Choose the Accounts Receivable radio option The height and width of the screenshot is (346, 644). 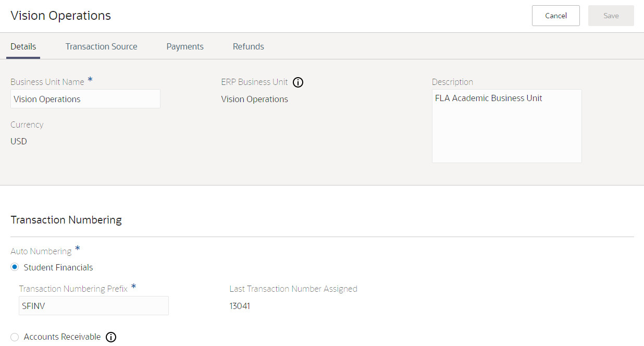15,337
